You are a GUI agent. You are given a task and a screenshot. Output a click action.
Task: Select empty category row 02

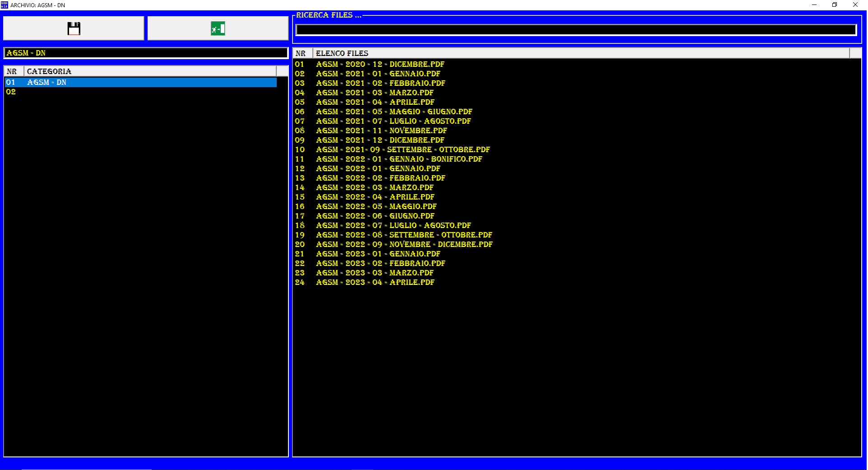pyautogui.click(x=140, y=92)
